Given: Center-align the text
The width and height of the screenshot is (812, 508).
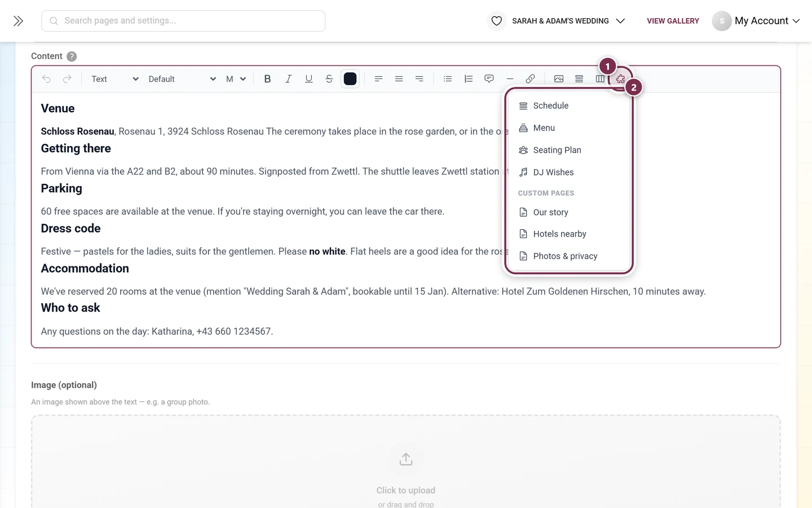Looking at the screenshot, I should [399, 79].
